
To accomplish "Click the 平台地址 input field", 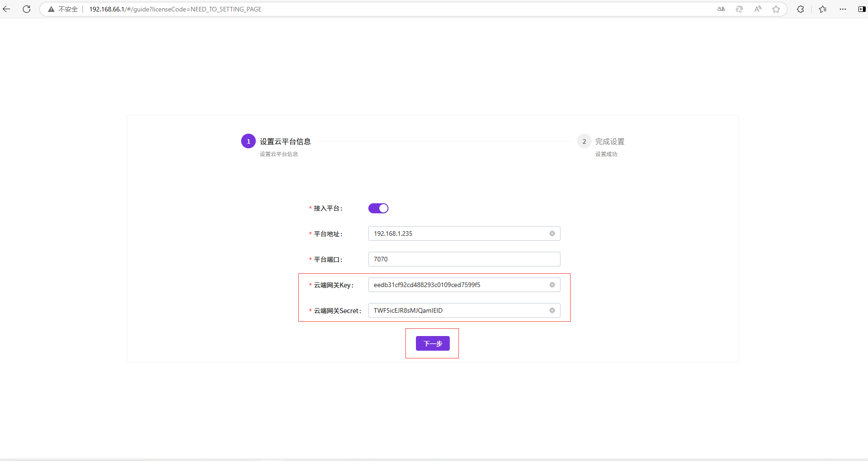I will (x=458, y=233).
